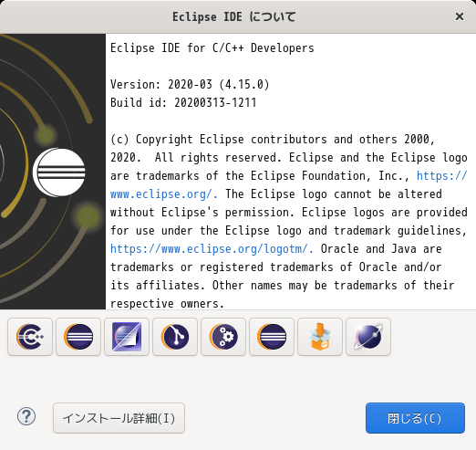The image size is (476, 450).
Task: Open the https://www.eclipse.org/logotm/ link
Action: click(212, 249)
